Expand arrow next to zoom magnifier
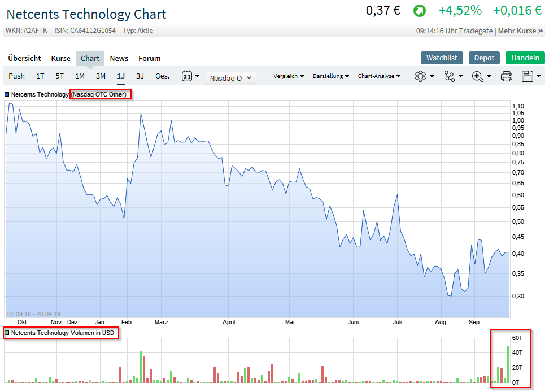 (489, 76)
